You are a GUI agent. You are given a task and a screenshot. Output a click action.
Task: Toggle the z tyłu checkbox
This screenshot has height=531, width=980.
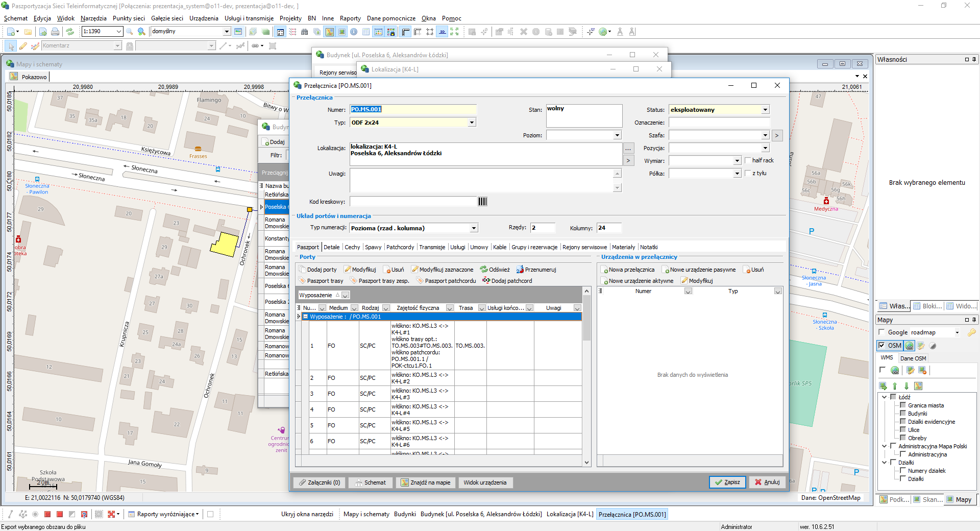748,173
